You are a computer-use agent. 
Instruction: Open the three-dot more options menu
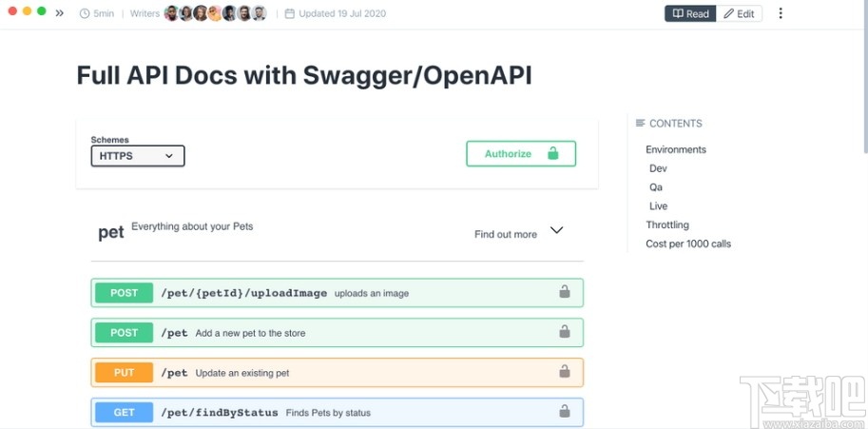(781, 13)
